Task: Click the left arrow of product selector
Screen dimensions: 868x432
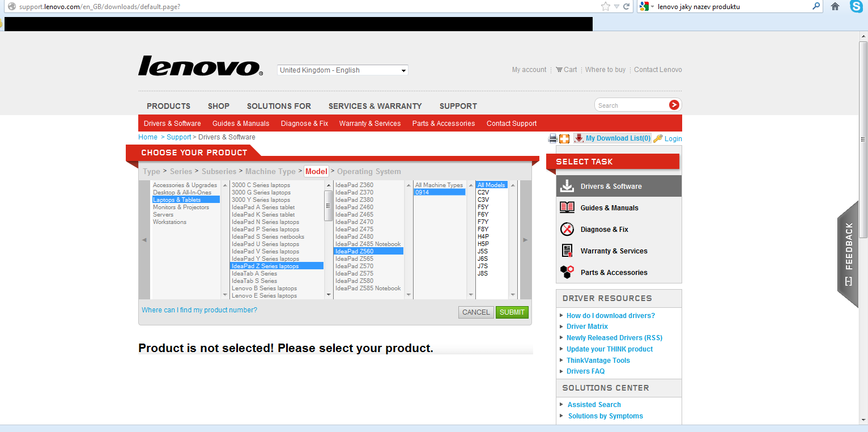Action: (144, 240)
